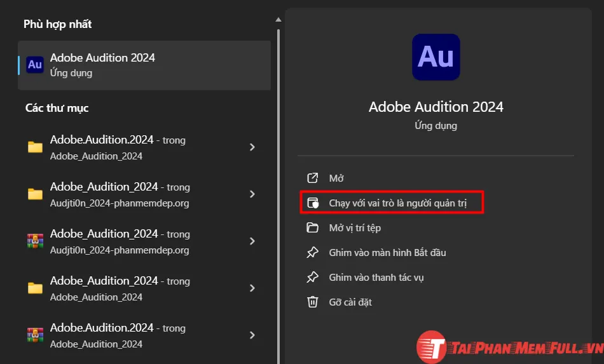This screenshot has height=364, width=604.
Task: Click the Mở open icon
Action: tap(312, 178)
